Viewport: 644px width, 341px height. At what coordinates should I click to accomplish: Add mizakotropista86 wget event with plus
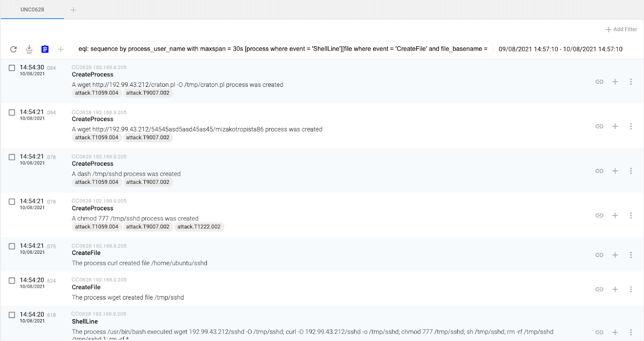click(615, 126)
